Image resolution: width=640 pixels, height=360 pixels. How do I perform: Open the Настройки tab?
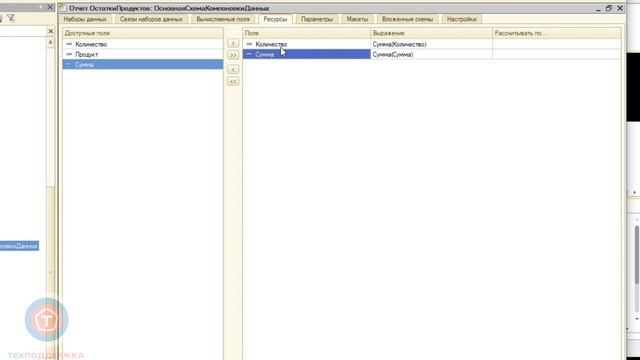click(461, 19)
